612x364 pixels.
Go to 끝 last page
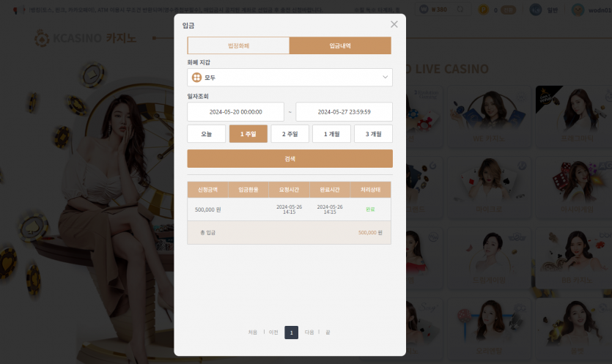pyautogui.click(x=328, y=333)
